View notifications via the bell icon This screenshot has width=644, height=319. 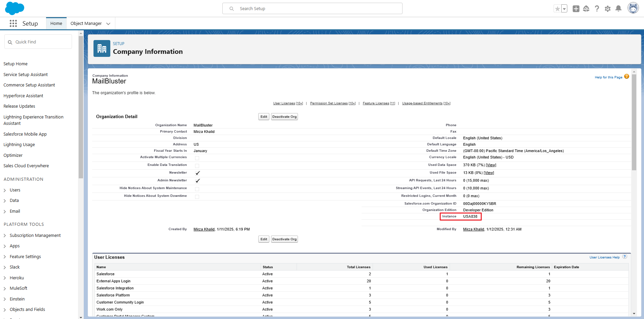(618, 9)
